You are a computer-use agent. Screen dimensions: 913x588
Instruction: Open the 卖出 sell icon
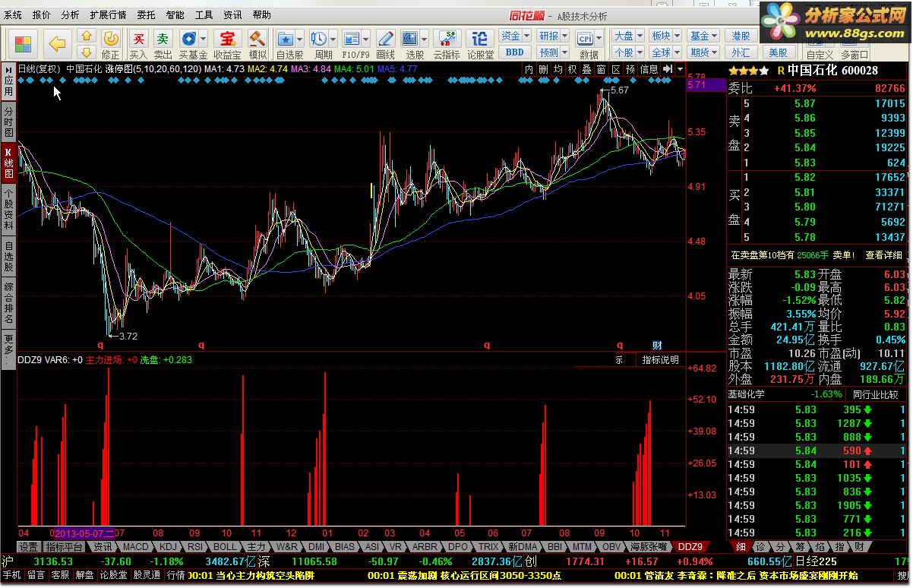click(x=163, y=44)
